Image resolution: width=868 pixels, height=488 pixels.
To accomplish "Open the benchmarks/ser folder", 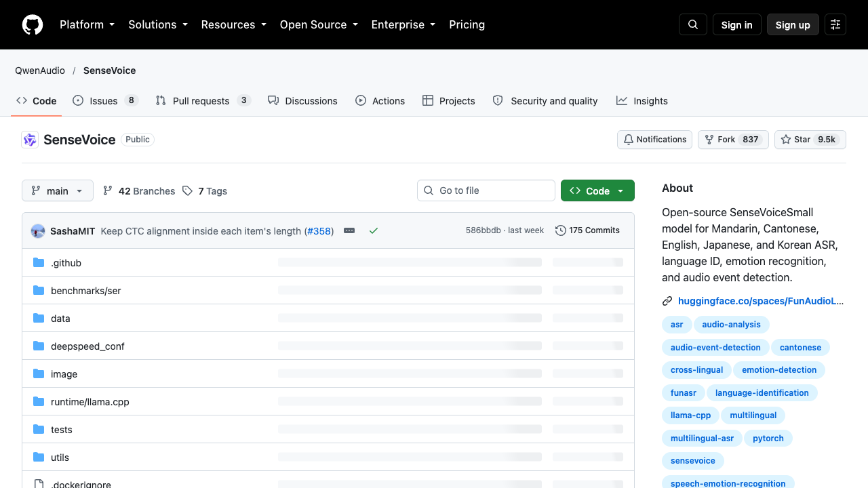I will click(x=85, y=291).
